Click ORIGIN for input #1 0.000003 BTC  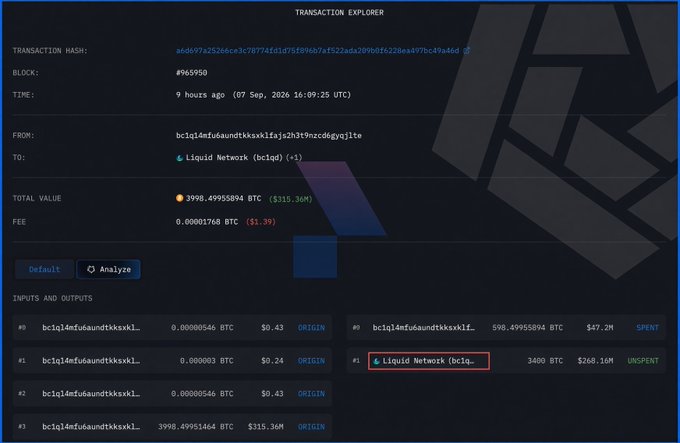[x=311, y=361]
